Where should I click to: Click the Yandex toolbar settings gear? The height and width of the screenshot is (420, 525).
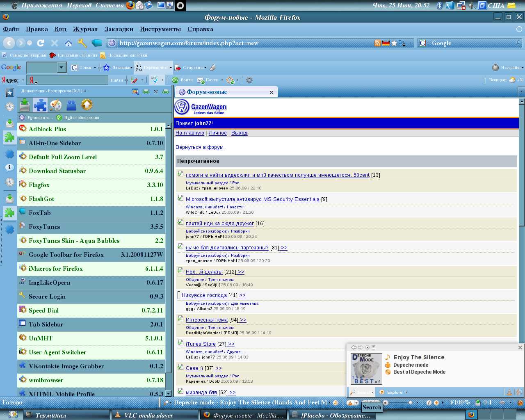(249, 80)
